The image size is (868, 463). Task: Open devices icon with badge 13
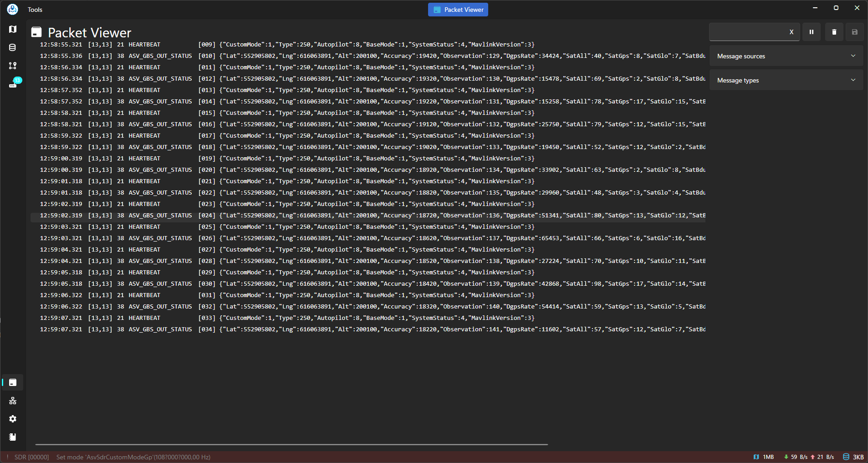[x=13, y=84]
